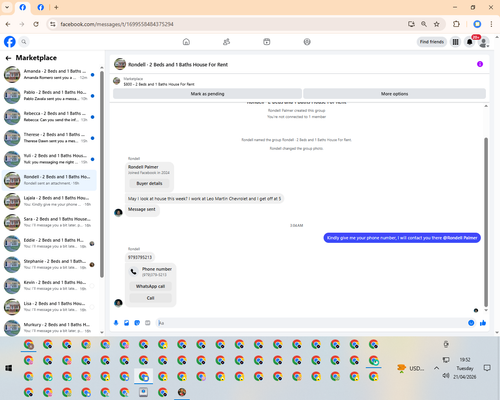The height and width of the screenshot is (400, 500).
Task: Open Therese's conversation in list
Action: coord(49,138)
